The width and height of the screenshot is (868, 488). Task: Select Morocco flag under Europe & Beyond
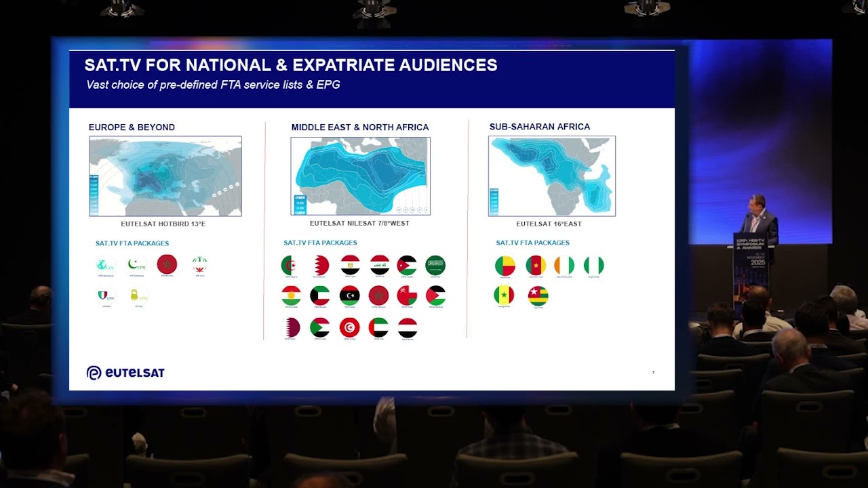click(167, 264)
